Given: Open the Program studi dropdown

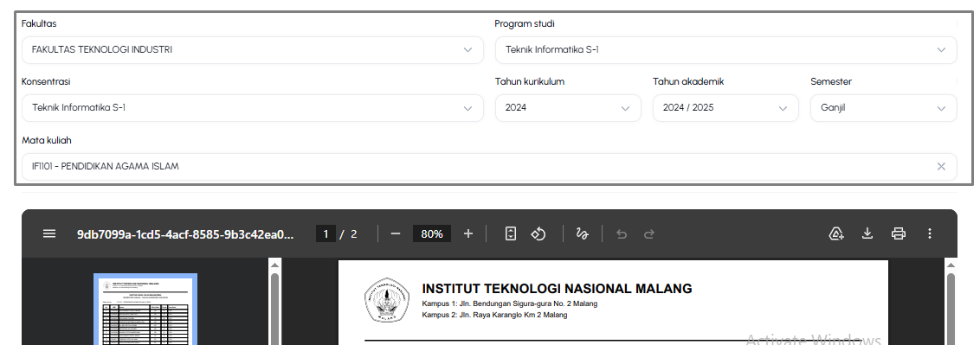Looking at the screenshot, I should [725, 50].
